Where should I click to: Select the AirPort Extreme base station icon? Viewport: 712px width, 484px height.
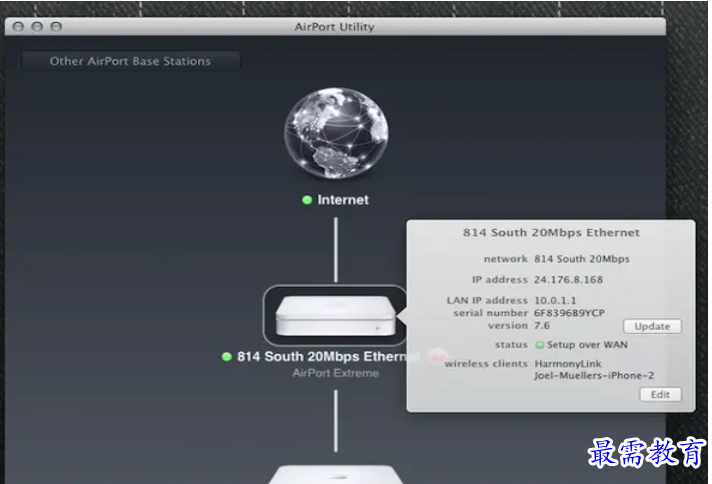336,316
